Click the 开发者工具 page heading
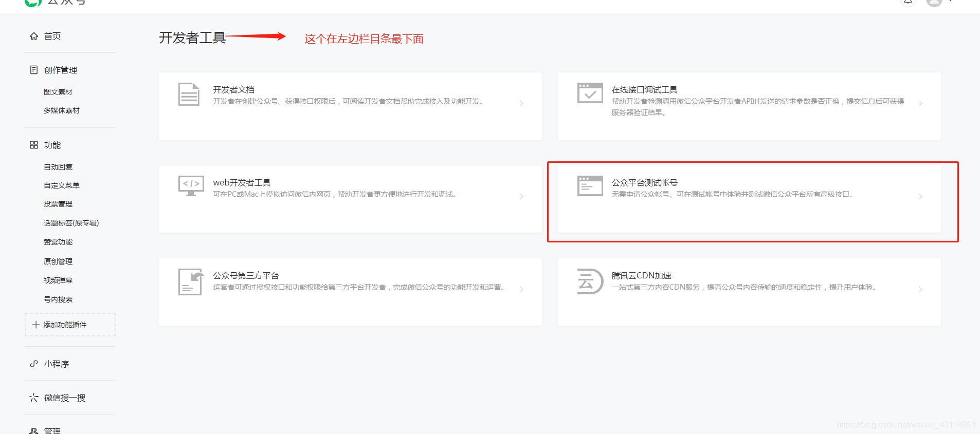The image size is (980, 434). click(x=192, y=37)
